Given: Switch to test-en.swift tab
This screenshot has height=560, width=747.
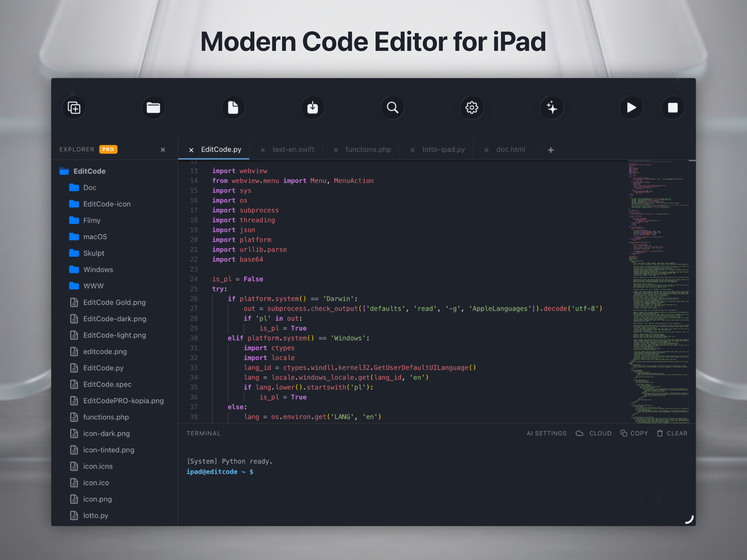Looking at the screenshot, I should coord(293,149).
